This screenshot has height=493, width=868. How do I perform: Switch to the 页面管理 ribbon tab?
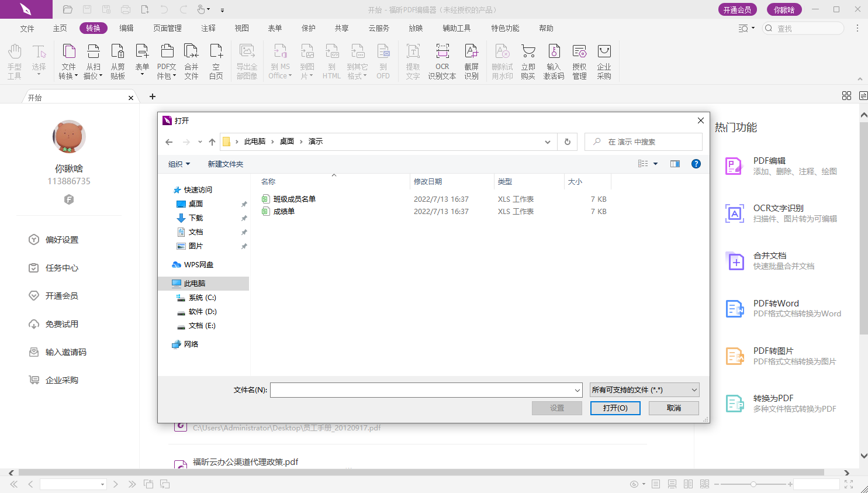pyautogui.click(x=167, y=28)
